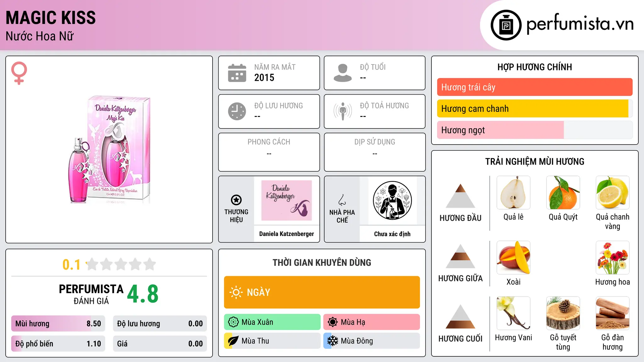
Task: Click the Mùa Đông season bar
Action: (372, 341)
